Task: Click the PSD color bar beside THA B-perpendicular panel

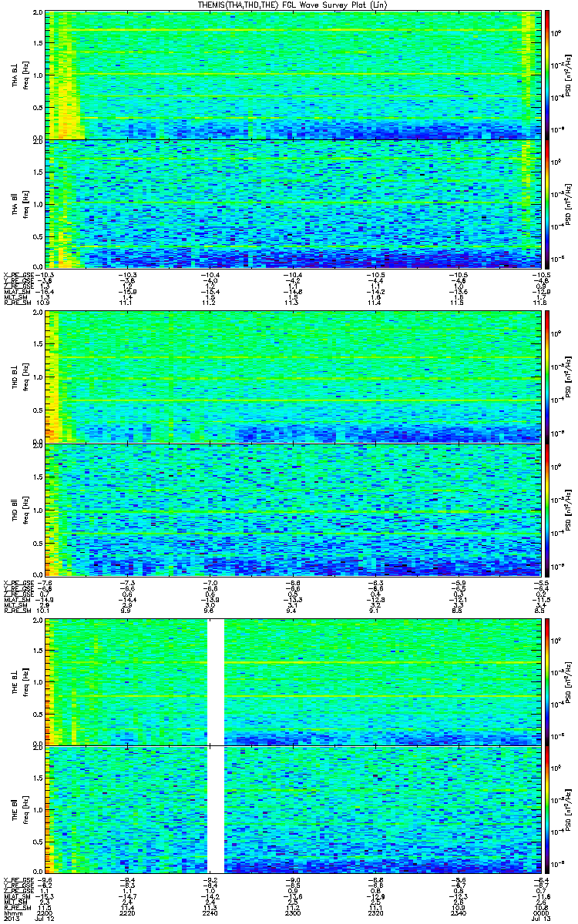Action: [x=547, y=75]
